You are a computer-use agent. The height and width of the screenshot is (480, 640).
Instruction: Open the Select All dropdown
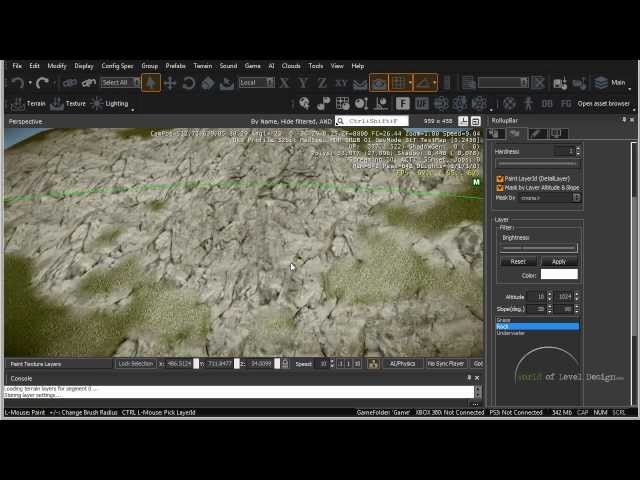(x=120, y=83)
